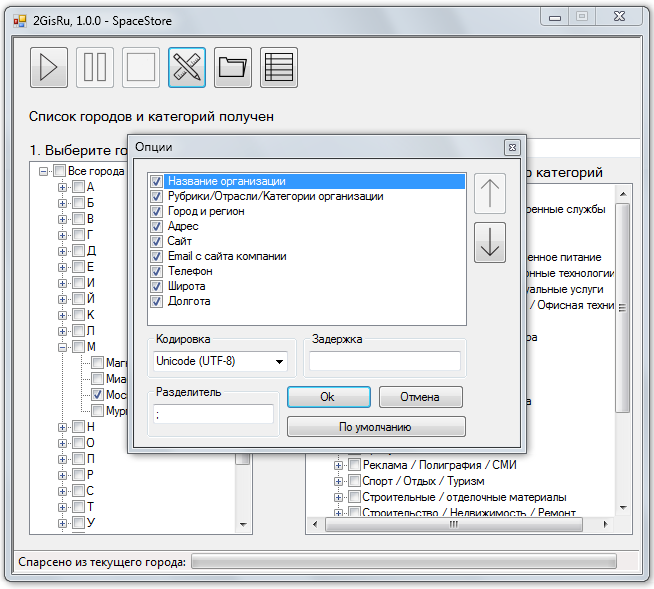Stop parsing with the square Stop button
The height and width of the screenshot is (589, 654).
[x=141, y=68]
